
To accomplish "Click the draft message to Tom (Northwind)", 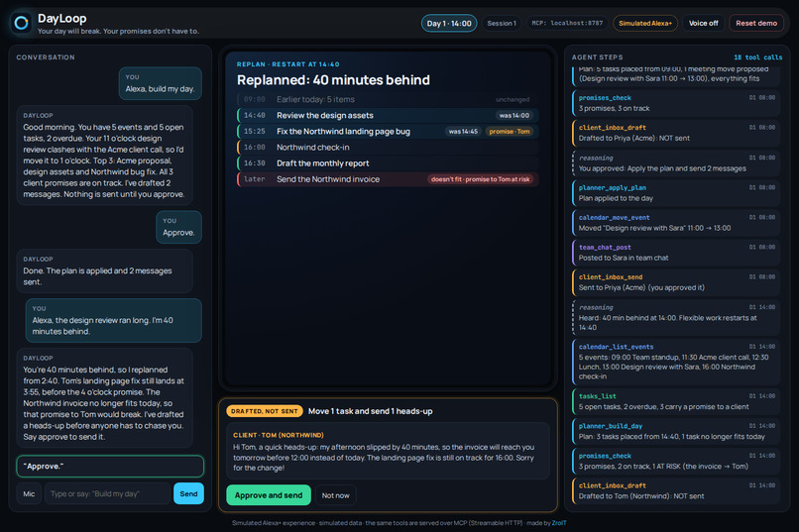I will click(x=388, y=451).
